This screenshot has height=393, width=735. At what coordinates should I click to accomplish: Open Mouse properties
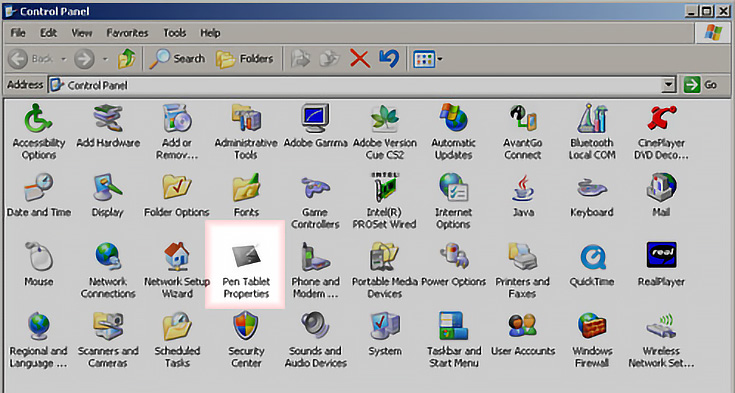[38, 264]
